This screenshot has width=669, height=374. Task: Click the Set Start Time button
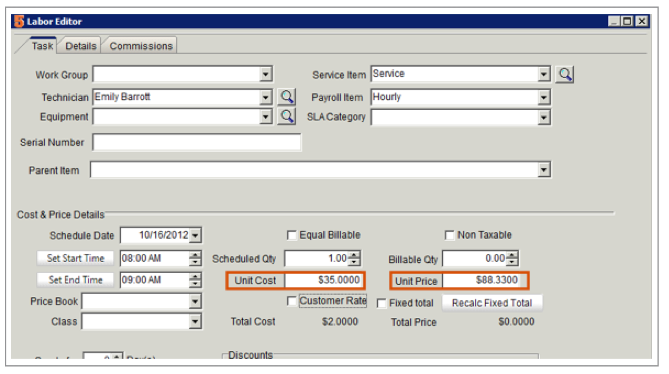click(x=75, y=258)
